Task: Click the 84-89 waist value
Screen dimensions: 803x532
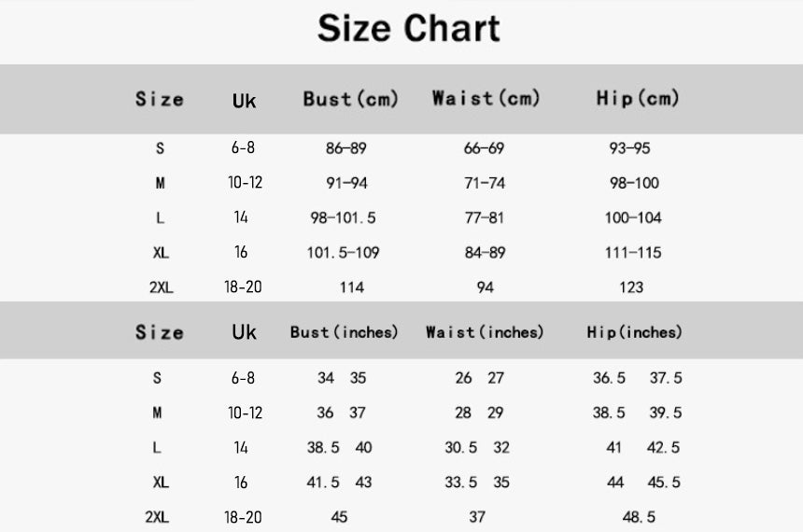Action: 485,252
